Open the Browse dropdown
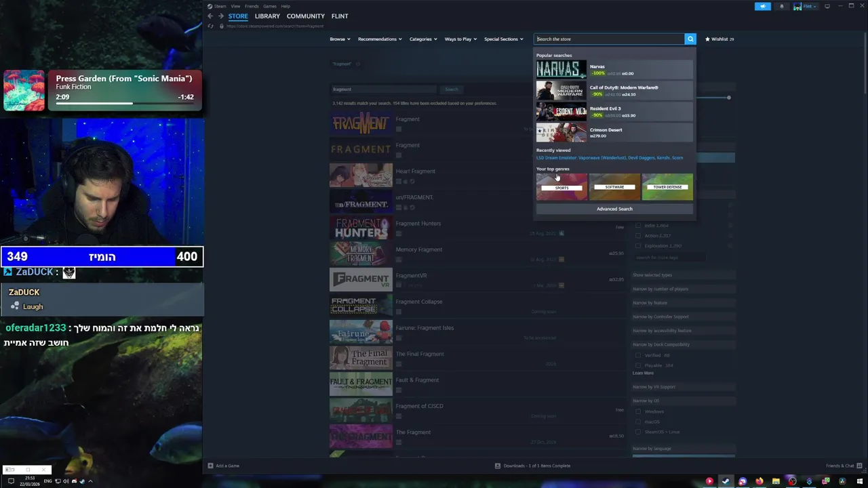This screenshot has width=868, height=488. 340,39
